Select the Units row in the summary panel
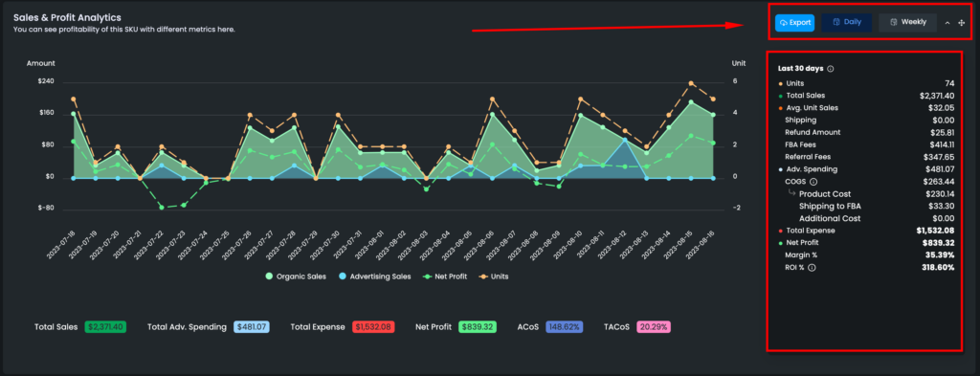The width and height of the screenshot is (980, 376). [x=866, y=83]
